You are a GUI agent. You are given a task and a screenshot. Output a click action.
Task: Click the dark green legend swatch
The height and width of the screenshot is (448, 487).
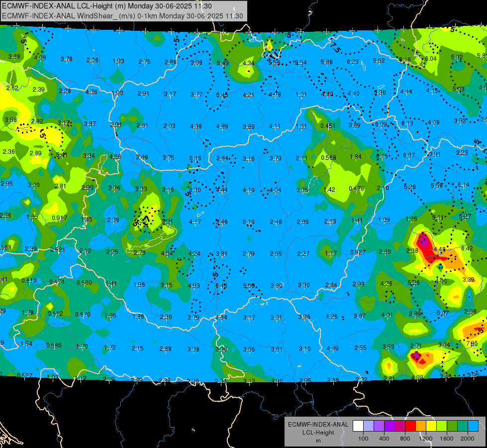pos(452,426)
